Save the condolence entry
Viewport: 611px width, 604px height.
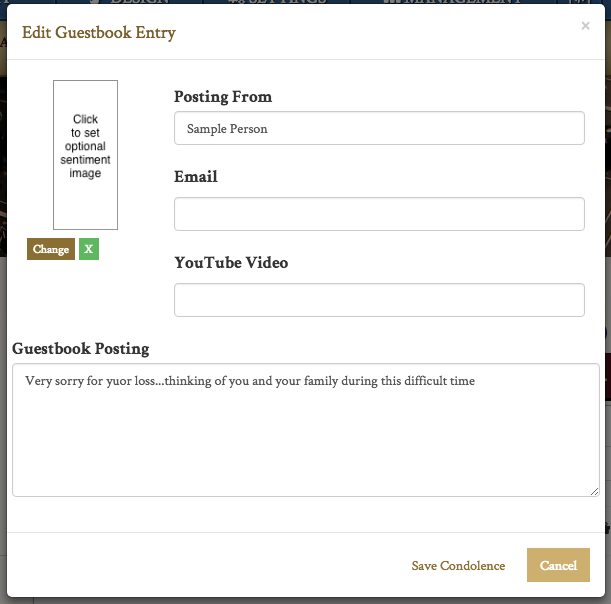pos(458,565)
